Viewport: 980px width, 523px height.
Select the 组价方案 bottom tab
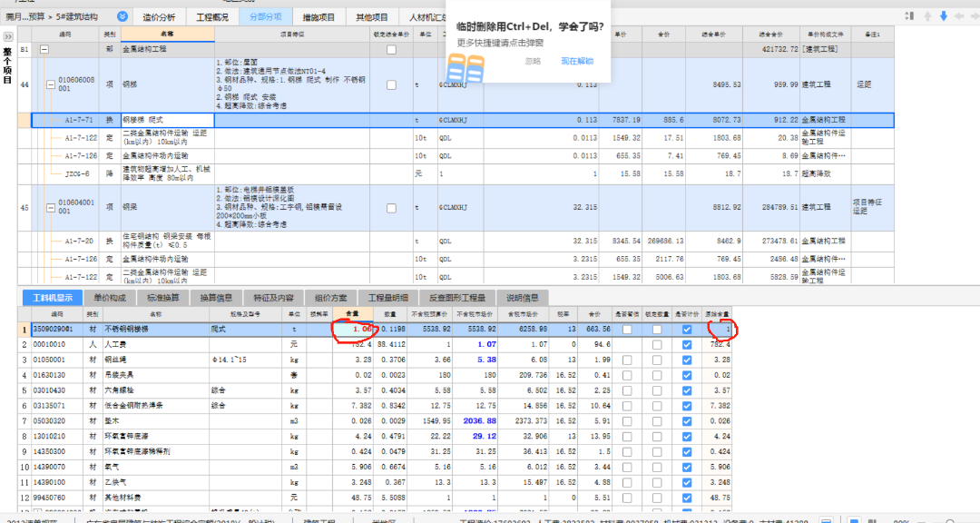pos(330,298)
